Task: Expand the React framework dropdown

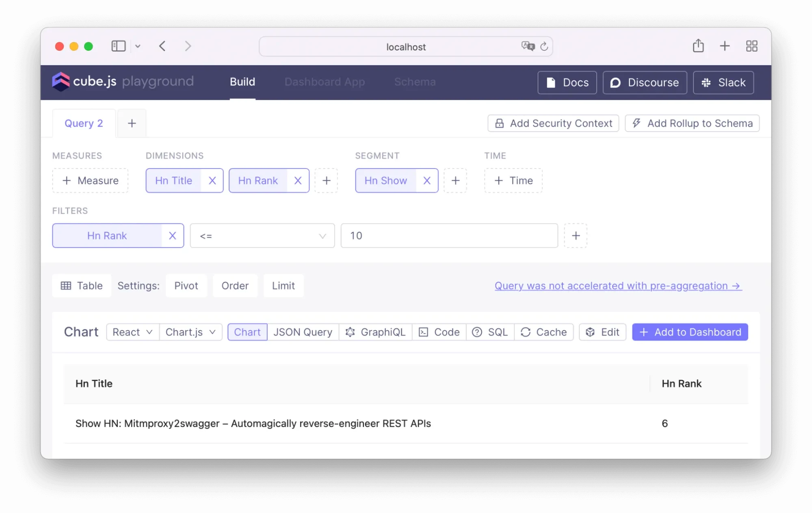Action: [x=132, y=332]
